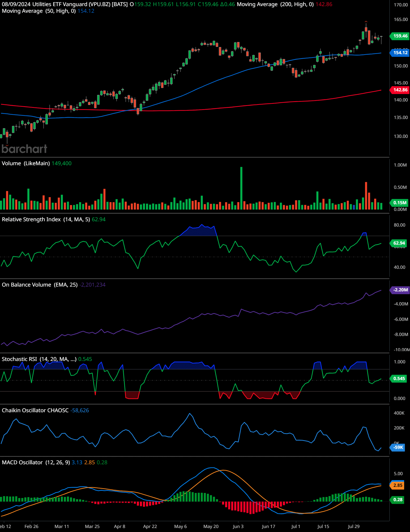Click the MACD Oscillator (12, 26, 9) label
410x532 pixels.
click(x=36, y=462)
